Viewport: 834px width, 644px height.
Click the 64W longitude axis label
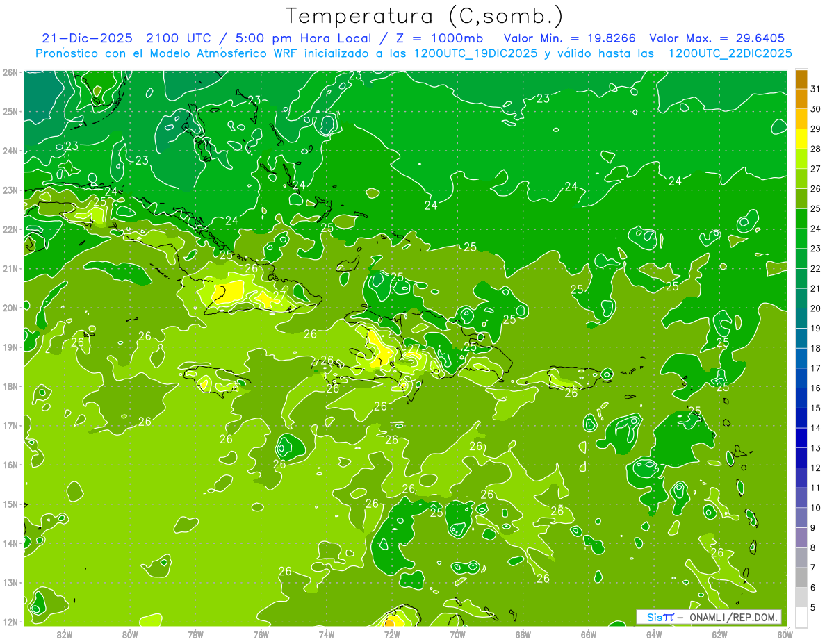coord(653,634)
